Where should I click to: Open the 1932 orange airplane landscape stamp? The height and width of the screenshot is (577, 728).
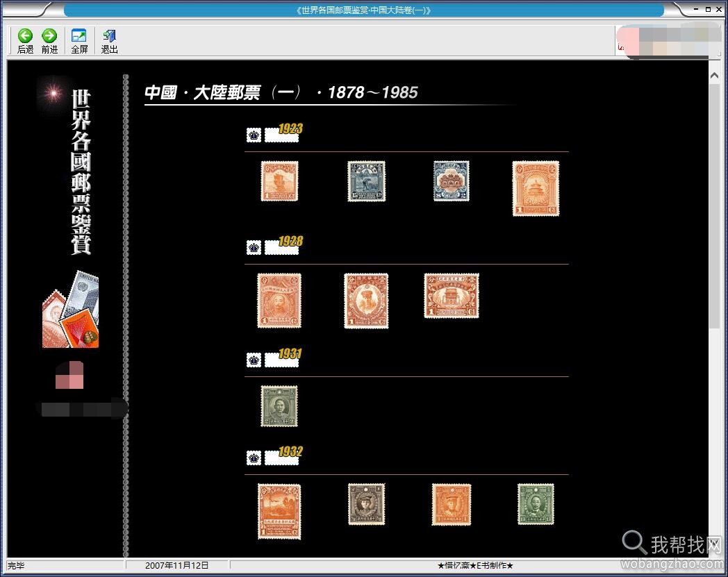point(279,512)
